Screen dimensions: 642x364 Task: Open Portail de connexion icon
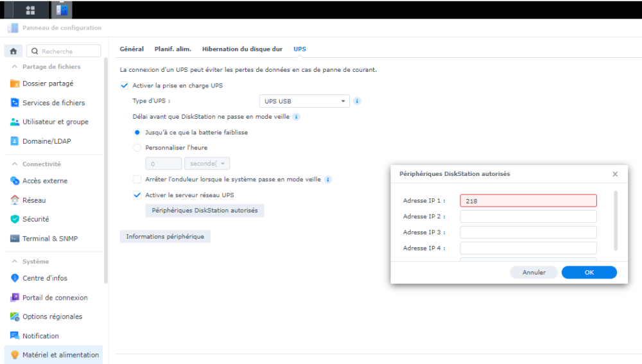click(15, 297)
